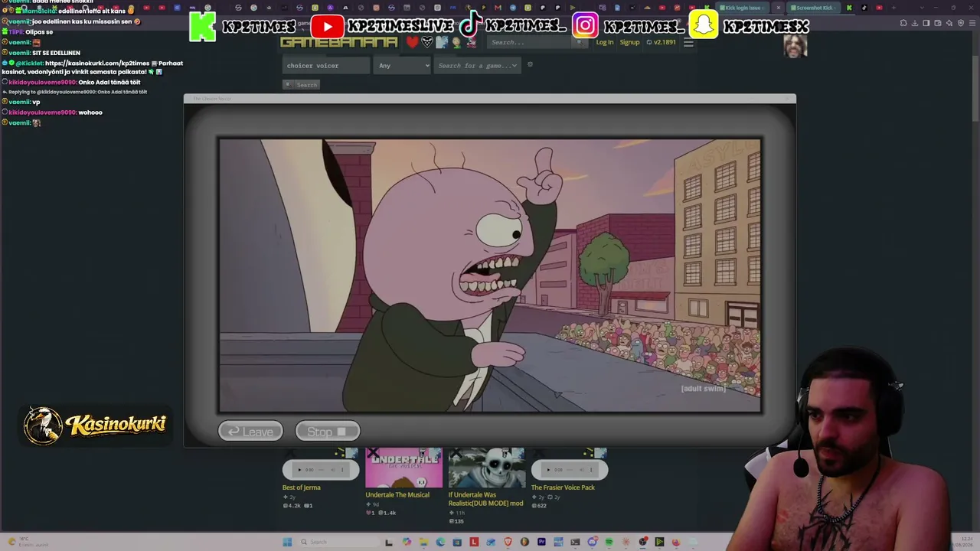980x551 pixels.
Task: Open the 'Search for a game...' dropdown
Action: coord(478,66)
